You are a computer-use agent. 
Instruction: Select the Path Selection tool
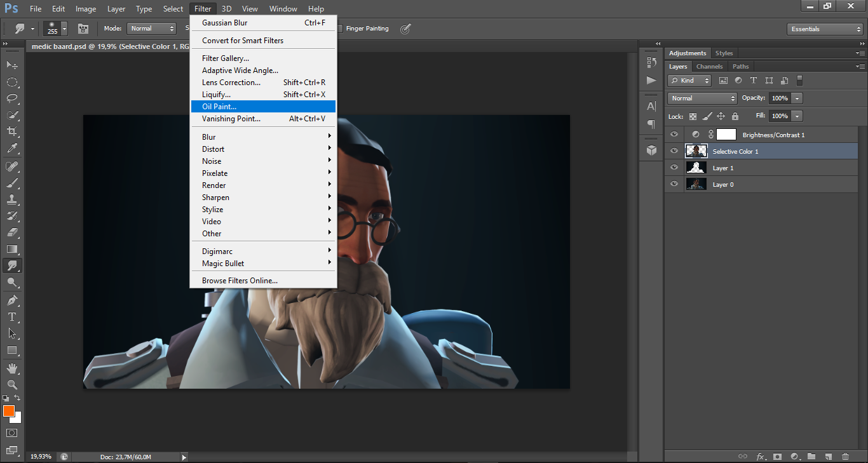pyautogui.click(x=12, y=333)
